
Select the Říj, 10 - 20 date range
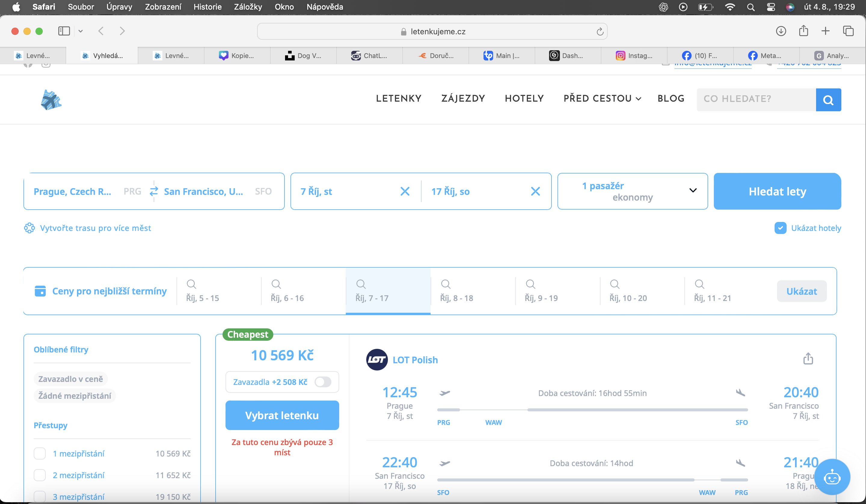pos(642,291)
